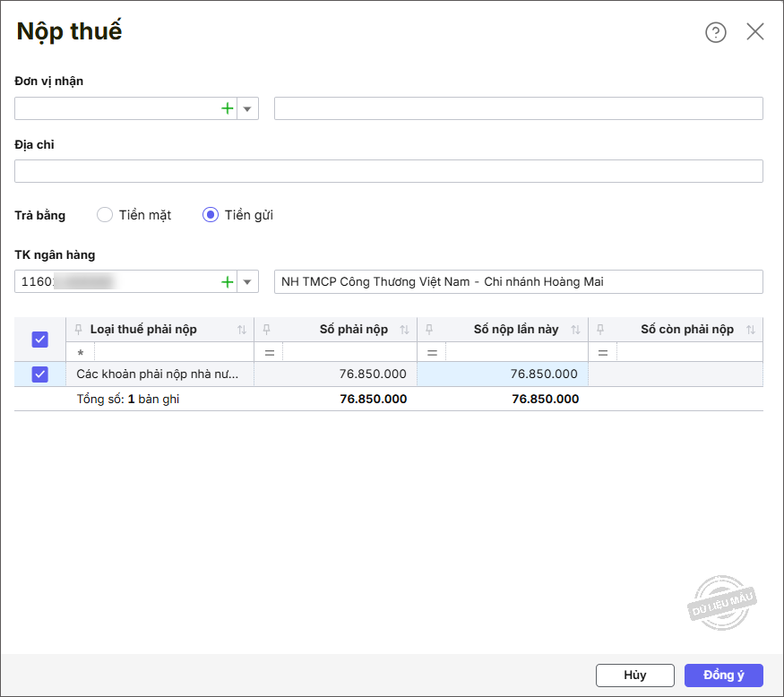Click the Hủy button
Viewport: 784px width, 697px height.
coord(634,675)
